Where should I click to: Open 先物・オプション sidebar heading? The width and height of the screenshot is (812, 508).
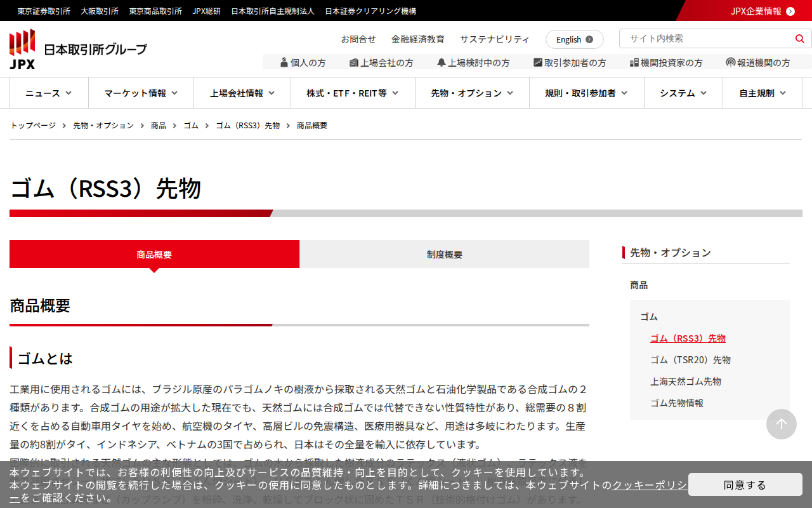pos(671,253)
